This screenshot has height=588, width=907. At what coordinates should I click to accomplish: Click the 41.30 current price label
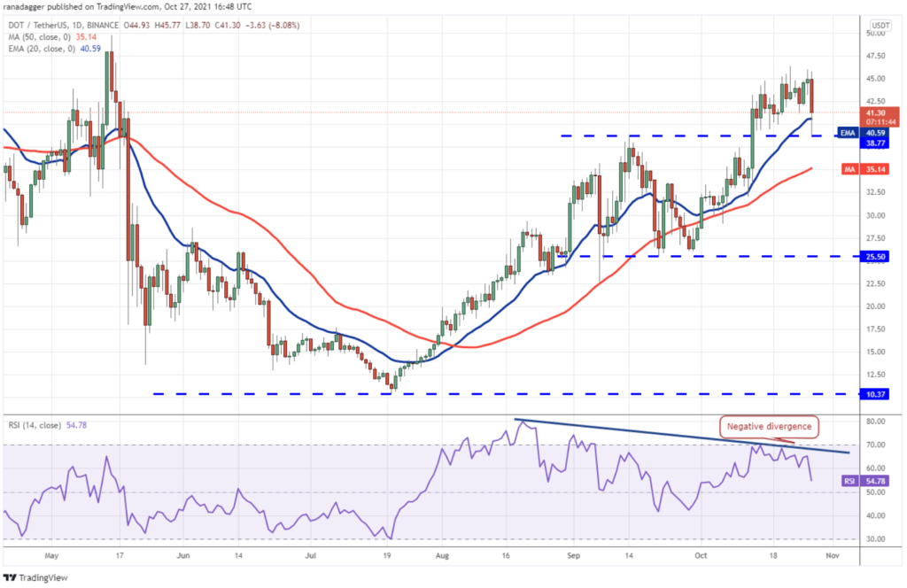874,112
